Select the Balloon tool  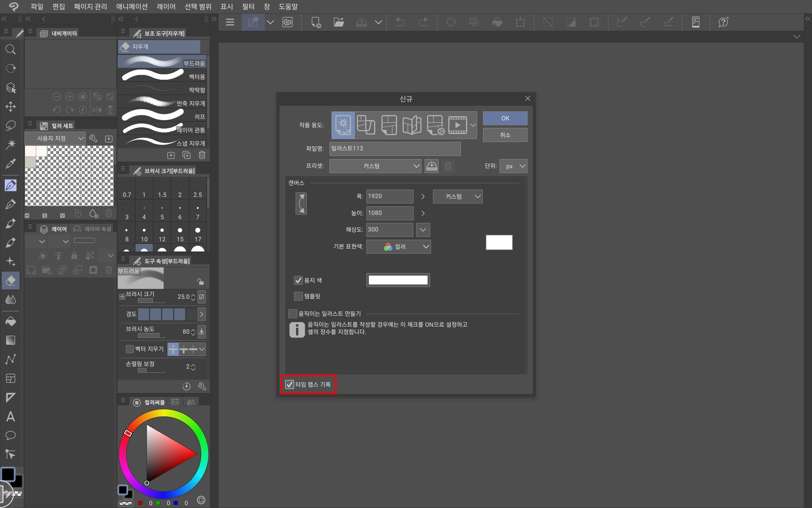11,436
